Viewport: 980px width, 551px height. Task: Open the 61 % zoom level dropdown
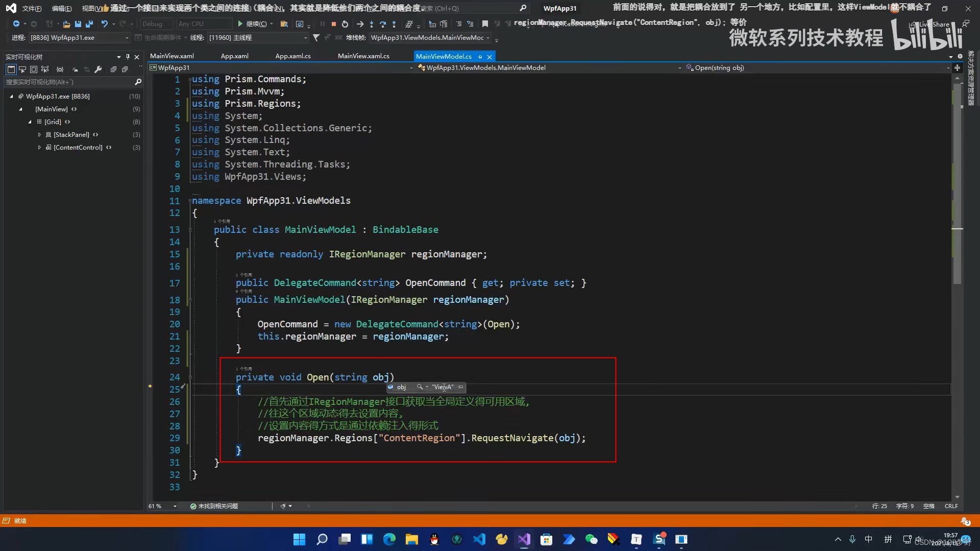tap(175, 506)
